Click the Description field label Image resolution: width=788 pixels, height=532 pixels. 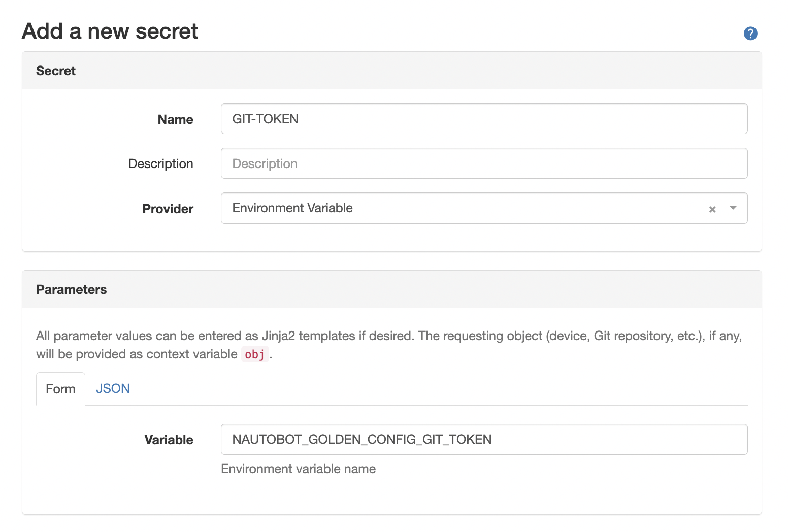click(161, 163)
